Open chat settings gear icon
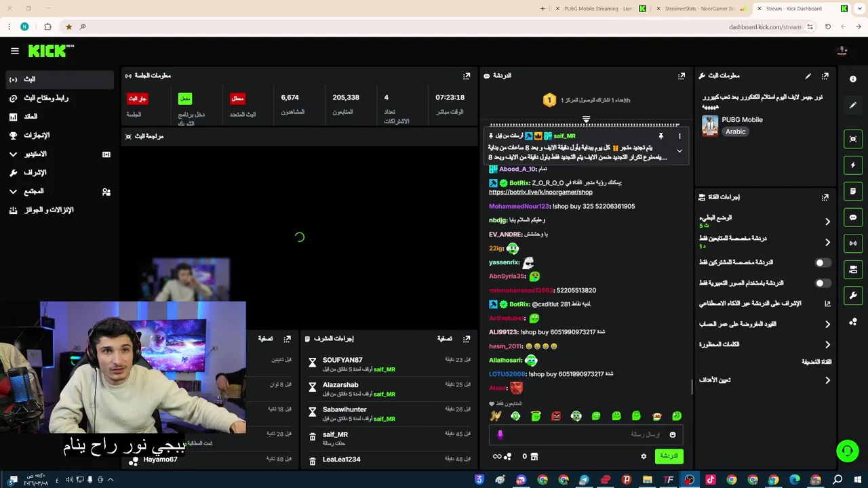868x488 pixels. 644,456
